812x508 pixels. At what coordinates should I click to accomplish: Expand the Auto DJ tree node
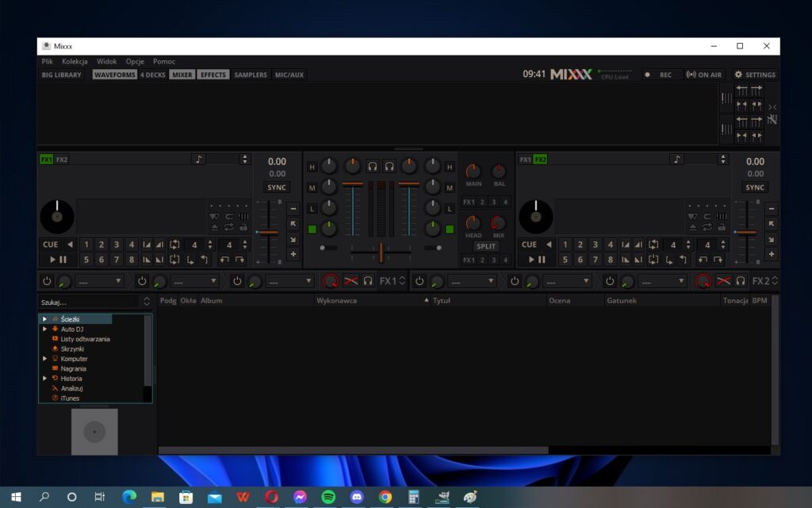tap(44, 329)
